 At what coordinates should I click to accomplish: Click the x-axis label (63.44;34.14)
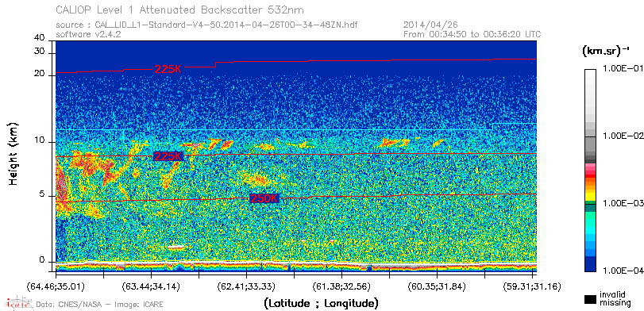[x=151, y=286]
